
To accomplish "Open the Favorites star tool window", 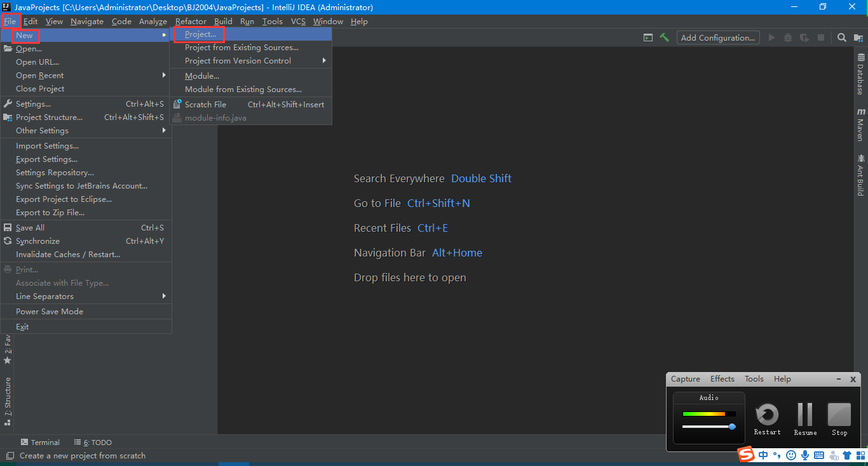I will pyautogui.click(x=8, y=349).
